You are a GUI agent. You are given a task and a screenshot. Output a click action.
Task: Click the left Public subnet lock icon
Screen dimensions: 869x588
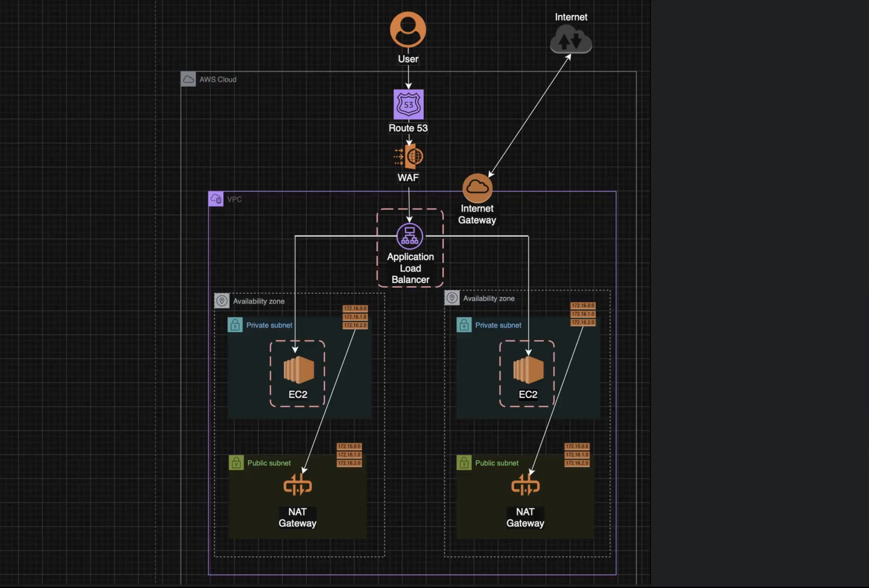236,463
